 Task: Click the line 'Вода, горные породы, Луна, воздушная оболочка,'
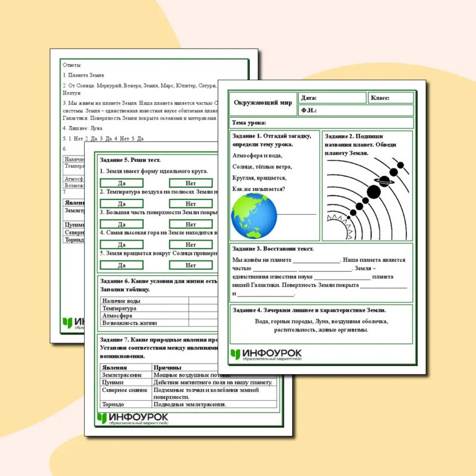321,321
